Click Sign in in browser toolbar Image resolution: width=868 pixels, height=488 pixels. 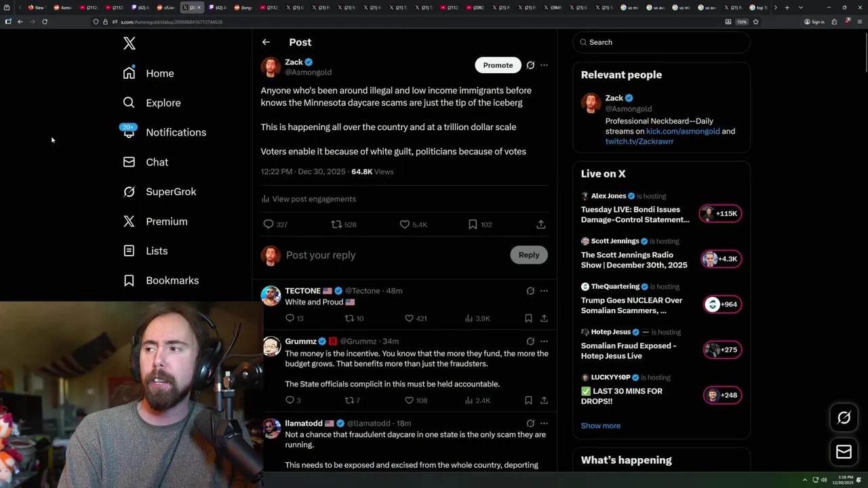coord(814,22)
